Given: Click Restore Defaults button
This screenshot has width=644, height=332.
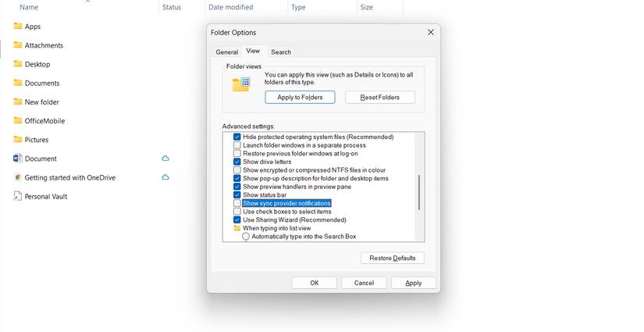Looking at the screenshot, I should 392,258.
